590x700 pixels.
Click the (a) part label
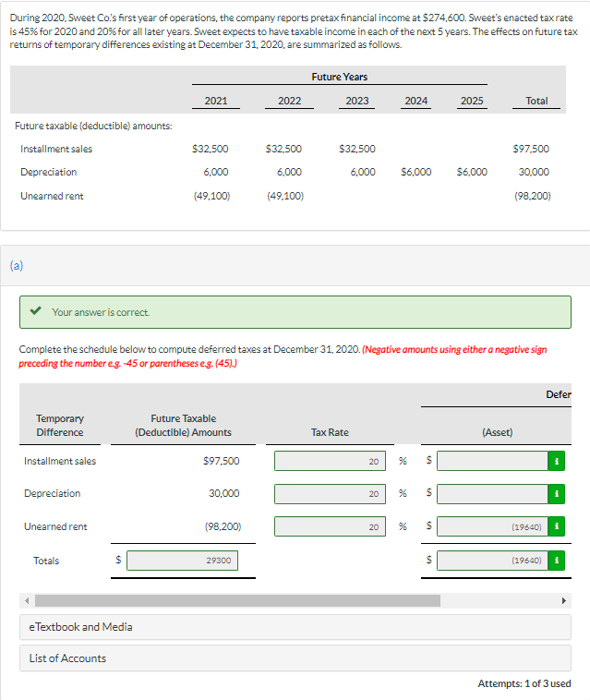[17, 266]
